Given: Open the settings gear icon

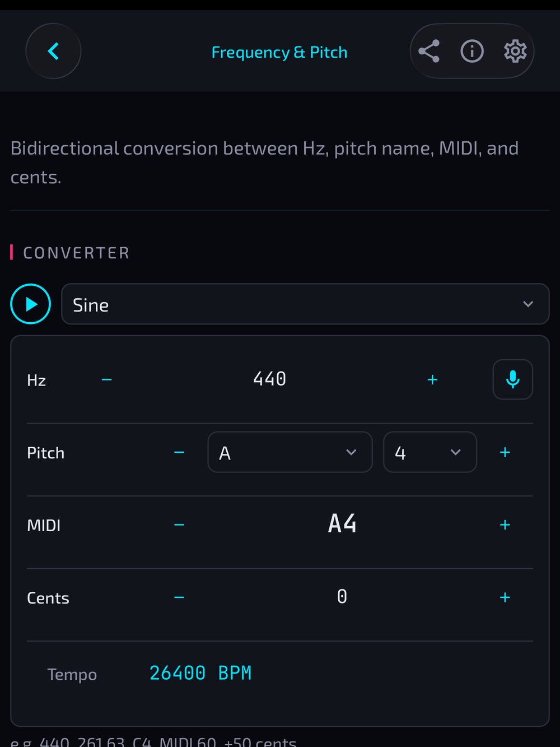Looking at the screenshot, I should pyautogui.click(x=515, y=51).
